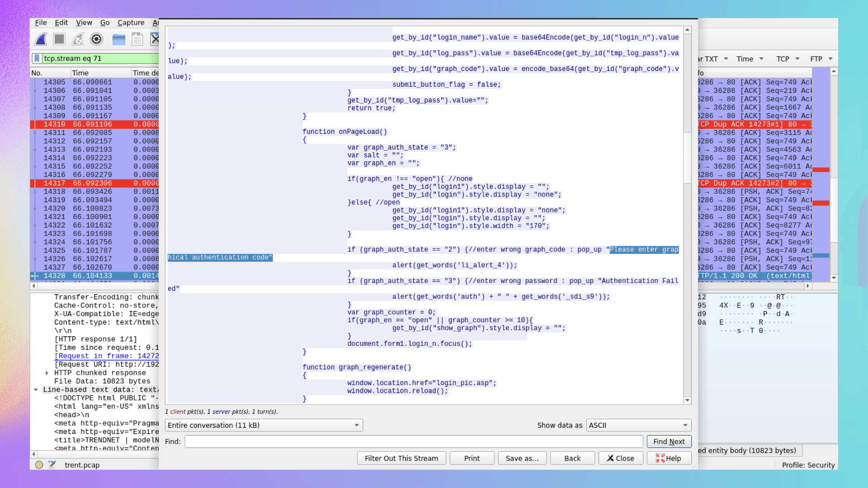Screen dimensions: 868x488
Task: Click the packet details left scroll arrow
Action: (33, 454)
